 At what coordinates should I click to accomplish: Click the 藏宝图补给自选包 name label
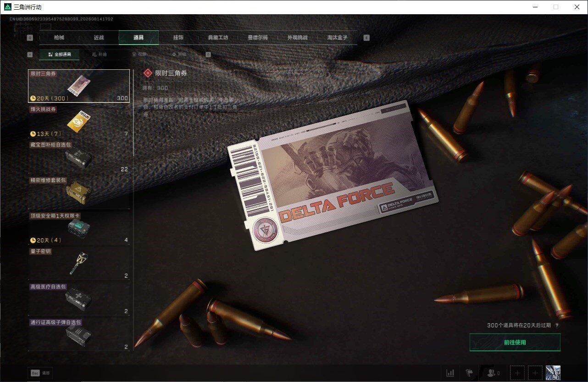tap(50, 145)
